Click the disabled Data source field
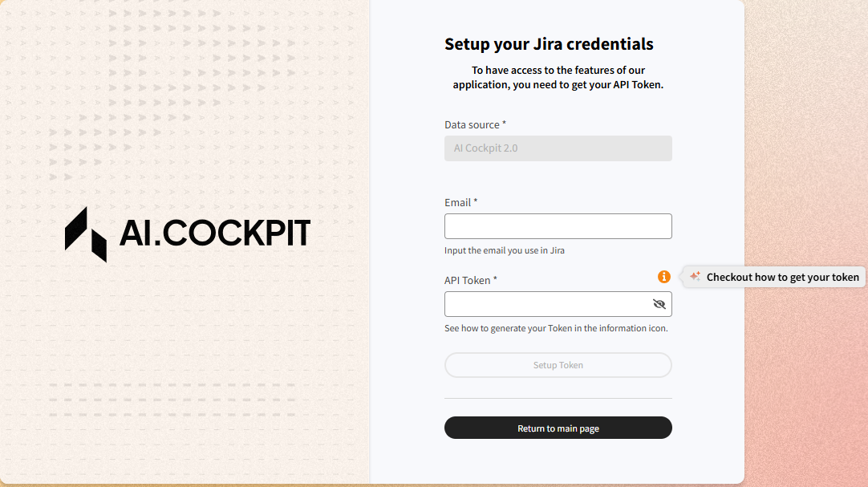 pyautogui.click(x=558, y=148)
